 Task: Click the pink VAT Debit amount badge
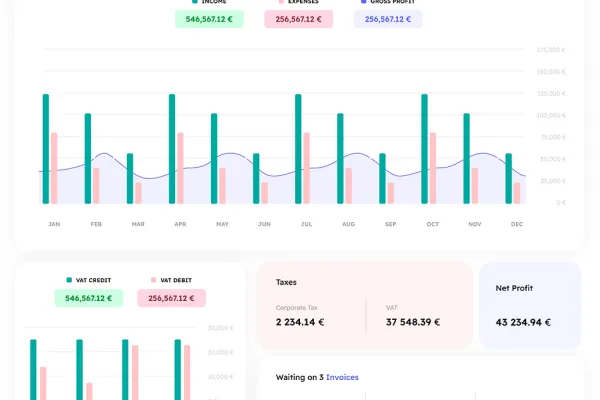[x=171, y=298]
